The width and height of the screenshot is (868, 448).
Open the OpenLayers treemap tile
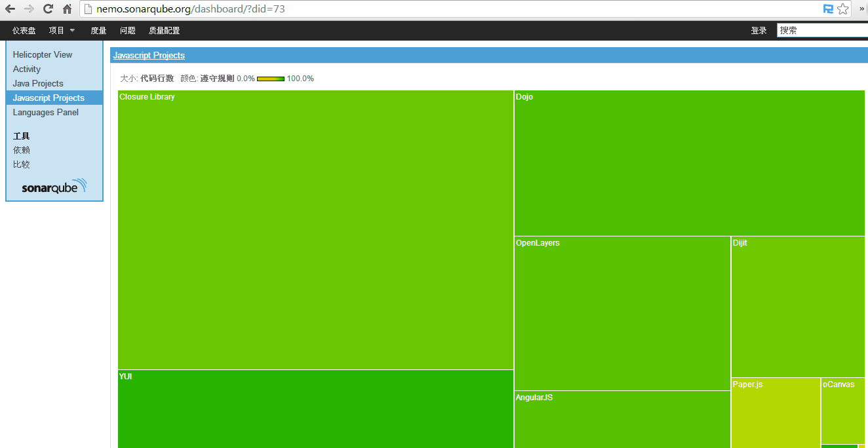(622, 313)
